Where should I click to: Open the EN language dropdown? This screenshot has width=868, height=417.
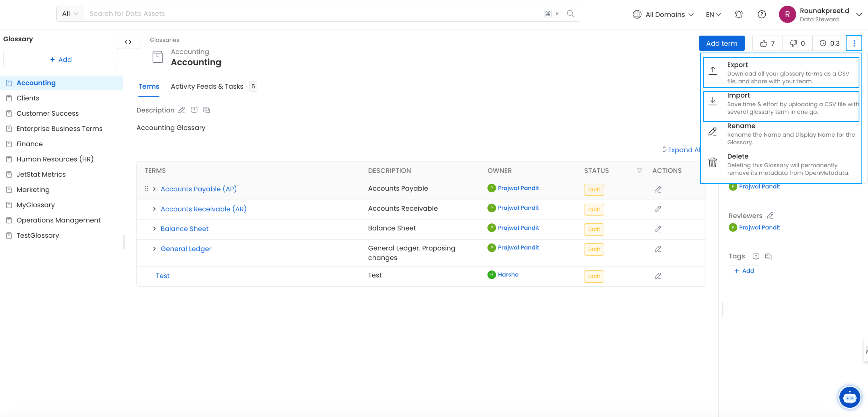coord(713,14)
